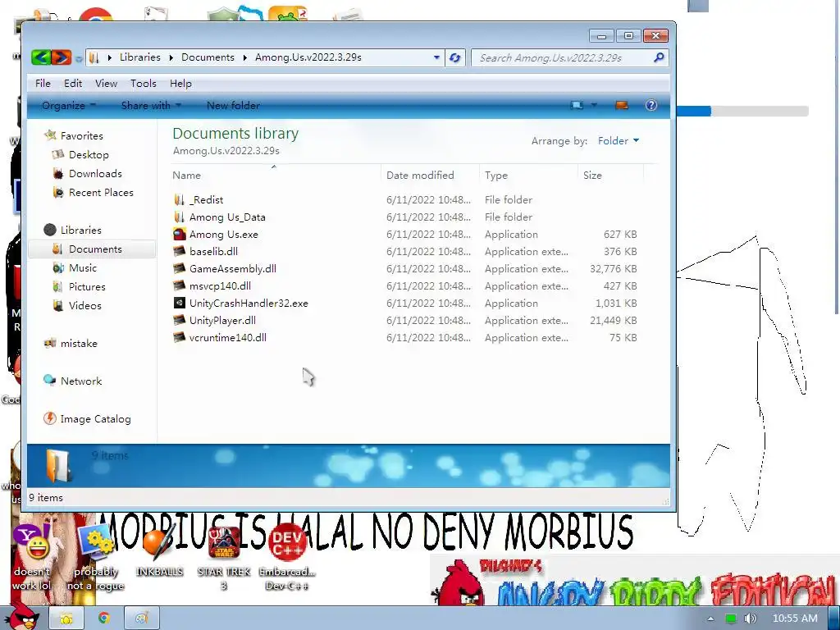Open the Share with dropdown
The width and height of the screenshot is (840, 630).
coord(151,106)
